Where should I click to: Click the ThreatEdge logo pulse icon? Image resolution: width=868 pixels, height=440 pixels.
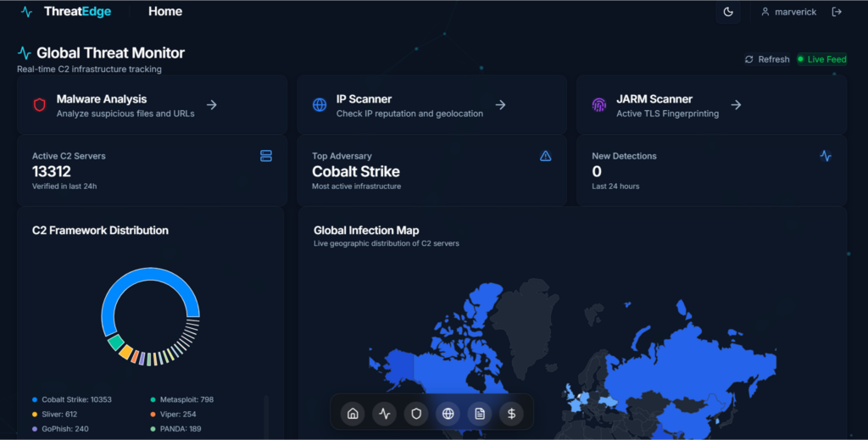pyautogui.click(x=26, y=12)
